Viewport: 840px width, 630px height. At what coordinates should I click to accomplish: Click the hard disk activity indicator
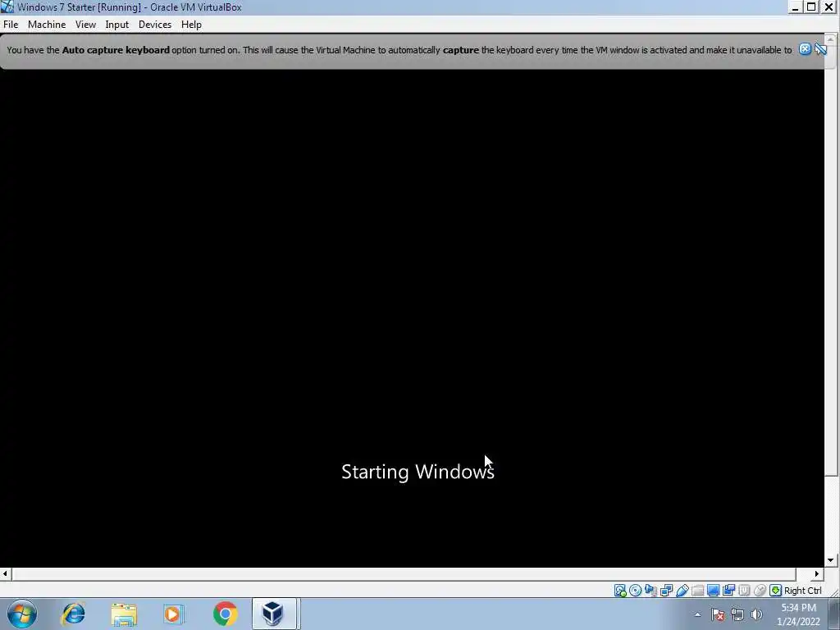(x=620, y=591)
